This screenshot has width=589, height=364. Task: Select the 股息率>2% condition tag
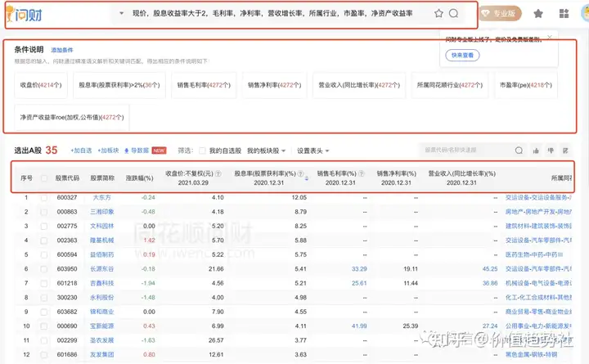point(119,85)
